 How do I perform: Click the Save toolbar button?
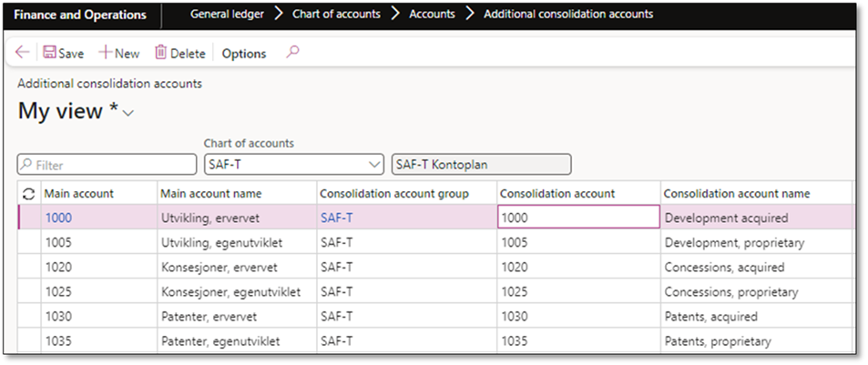(63, 53)
